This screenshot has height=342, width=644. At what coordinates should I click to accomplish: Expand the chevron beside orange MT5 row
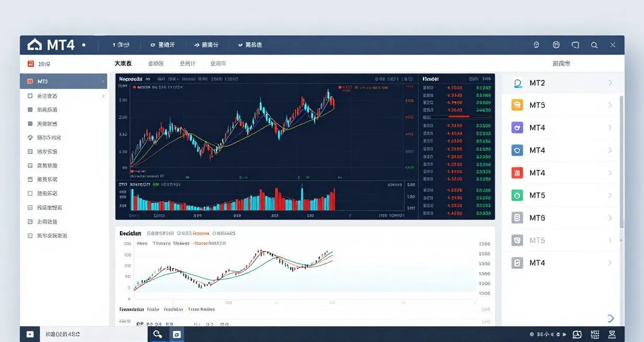tap(610, 105)
